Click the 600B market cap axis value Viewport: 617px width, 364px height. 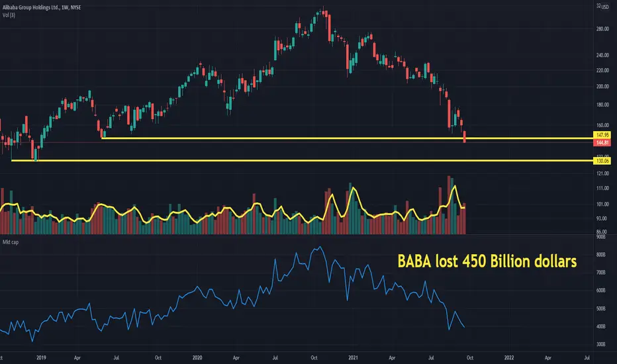(601, 291)
